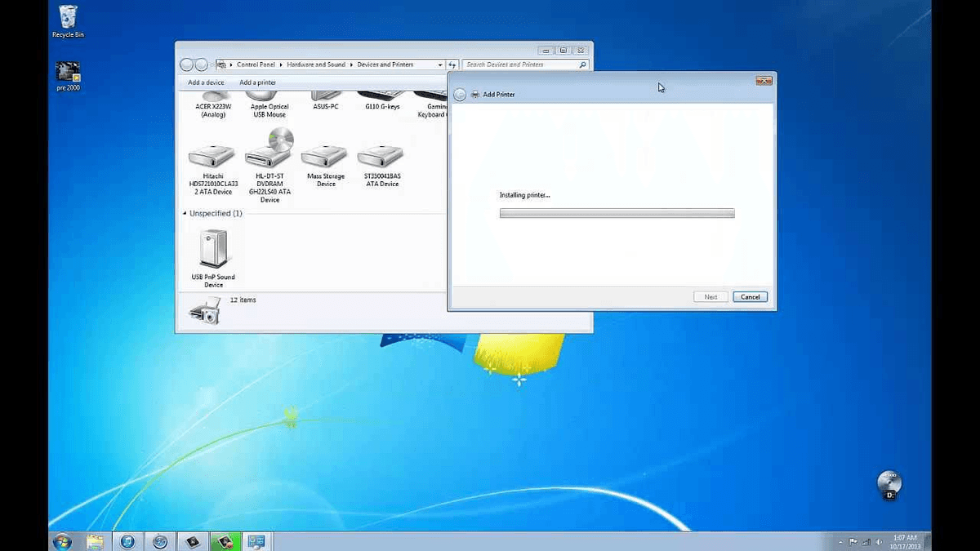The height and width of the screenshot is (551, 980).
Task: Show hidden tray icons arrow
Action: (840, 542)
